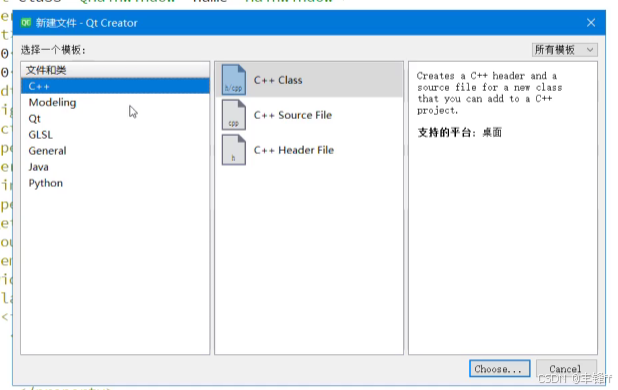This screenshot has width=618, height=390.
Task: Open the 所有模板 template filter dropdown
Action: pyautogui.click(x=564, y=50)
